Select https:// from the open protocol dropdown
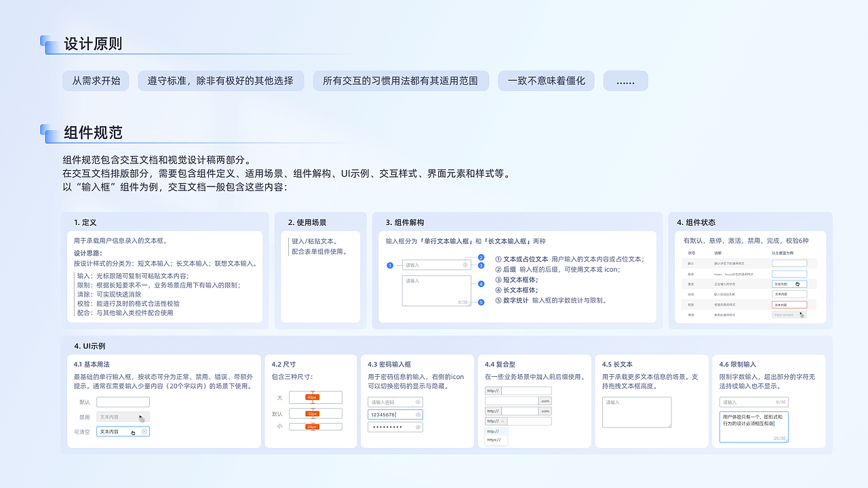 pos(495,439)
